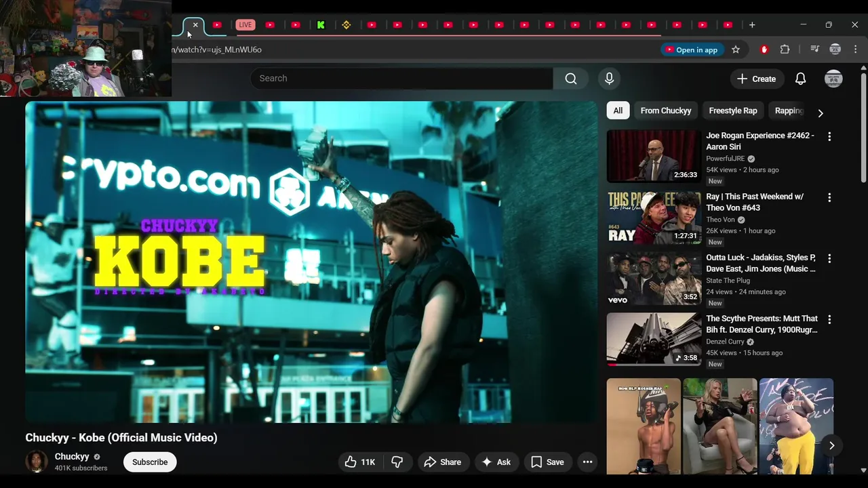Open options for The Scythe video

(829, 319)
